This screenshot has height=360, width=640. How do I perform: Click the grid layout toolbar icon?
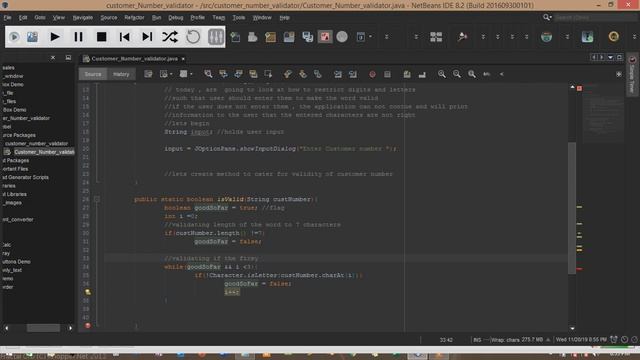click(436, 37)
